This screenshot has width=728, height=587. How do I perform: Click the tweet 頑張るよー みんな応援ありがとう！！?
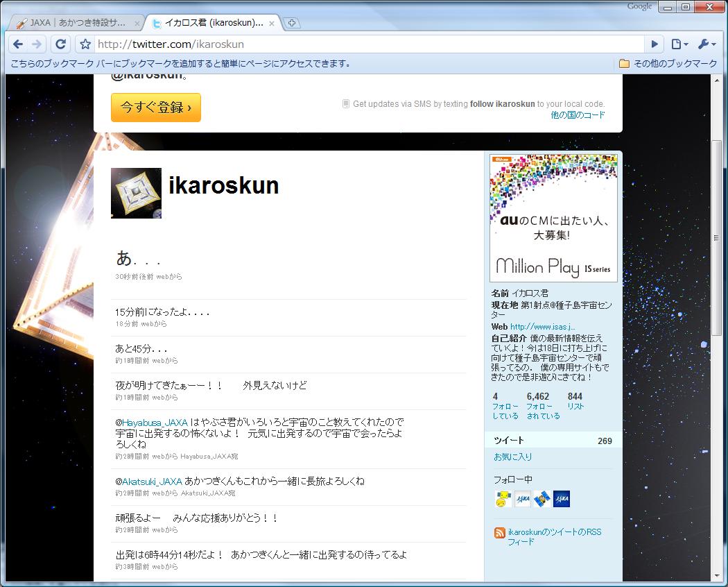point(197,518)
